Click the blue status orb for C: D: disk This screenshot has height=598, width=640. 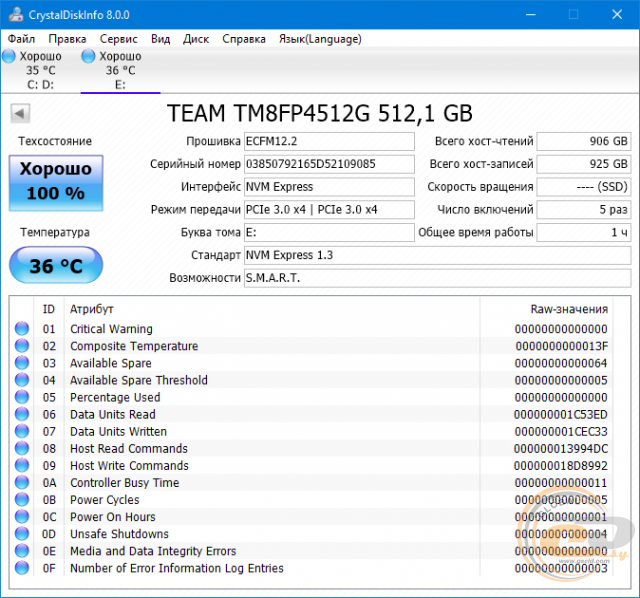click(9, 56)
